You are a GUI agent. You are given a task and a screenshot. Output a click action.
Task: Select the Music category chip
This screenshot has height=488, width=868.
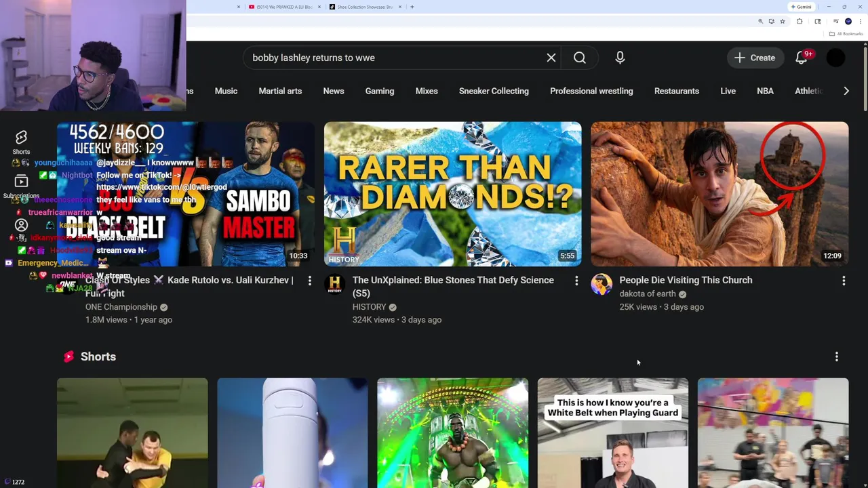pyautogui.click(x=226, y=91)
